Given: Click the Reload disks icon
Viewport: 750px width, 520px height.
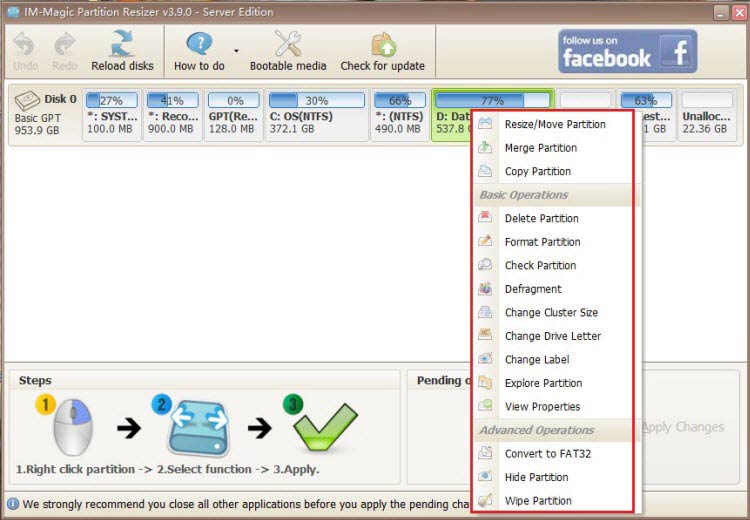Looking at the screenshot, I should [x=122, y=44].
